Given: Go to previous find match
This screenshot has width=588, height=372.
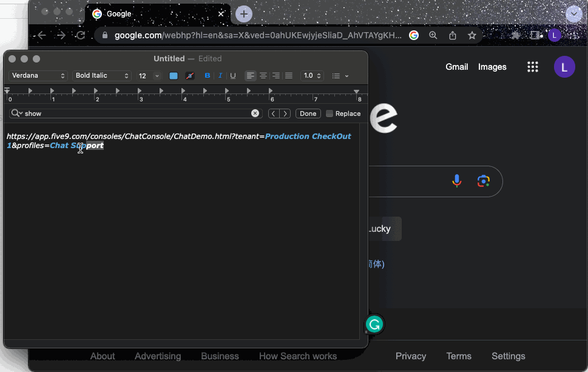Looking at the screenshot, I should click(274, 113).
